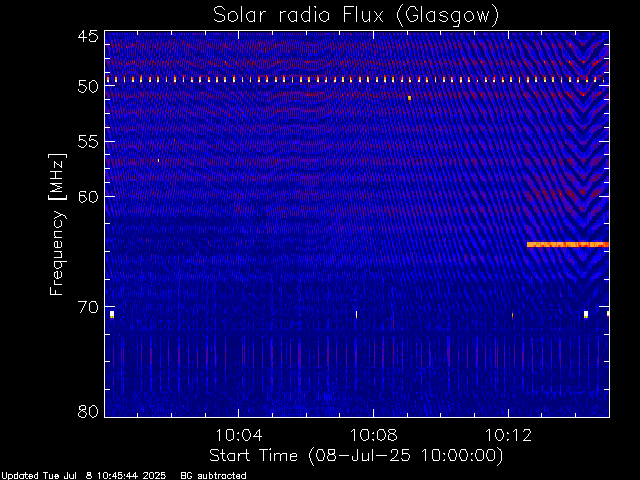Click the 70 frequency tick label
Screen dimensions: 640x480
coord(88,307)
